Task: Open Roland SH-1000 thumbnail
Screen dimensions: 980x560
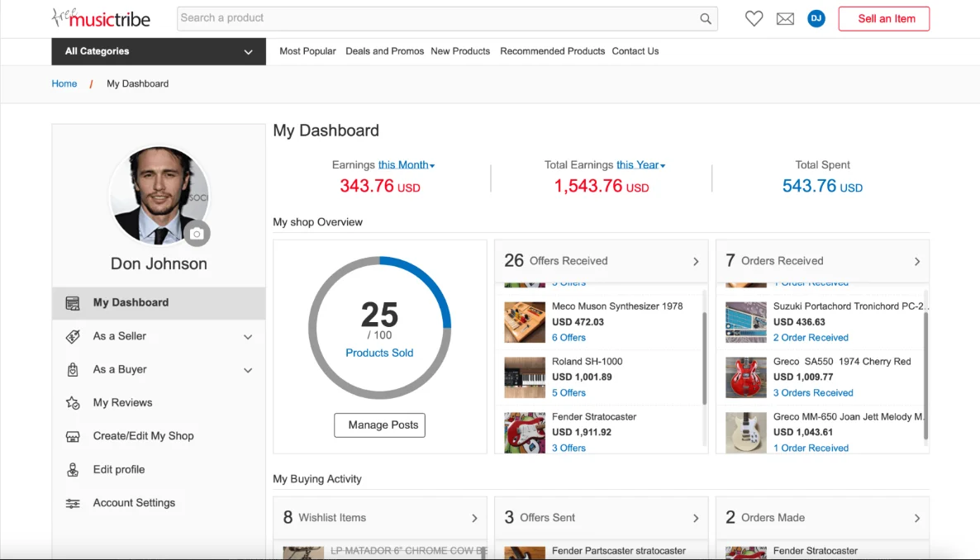Action: click(525, 377)
